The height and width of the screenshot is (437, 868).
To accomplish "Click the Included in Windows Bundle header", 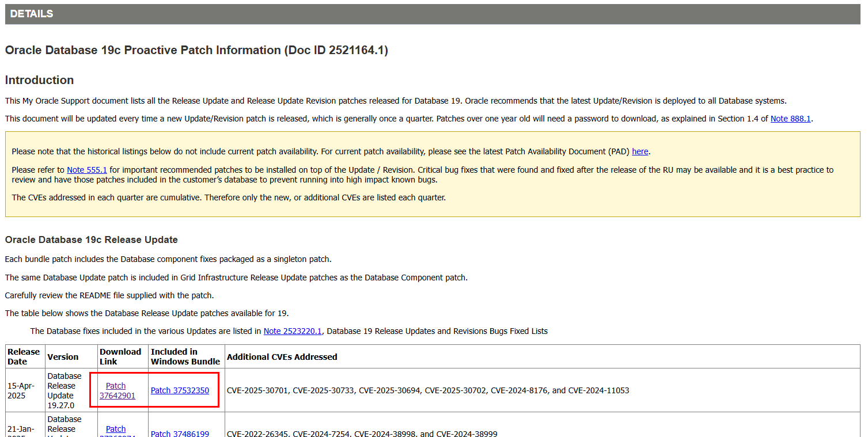I will click(x=187, y=356).
